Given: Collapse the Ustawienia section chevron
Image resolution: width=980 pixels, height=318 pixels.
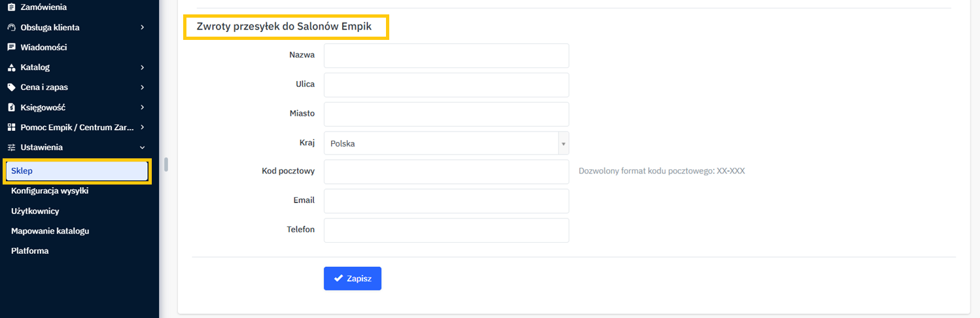Looking at the screenshot, I should click(143, 147).
